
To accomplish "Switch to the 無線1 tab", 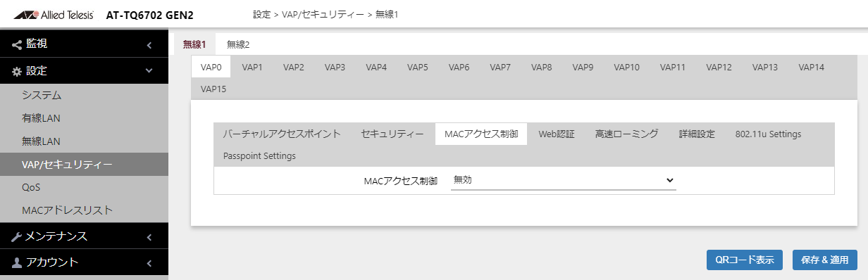I will click(194, 44).
